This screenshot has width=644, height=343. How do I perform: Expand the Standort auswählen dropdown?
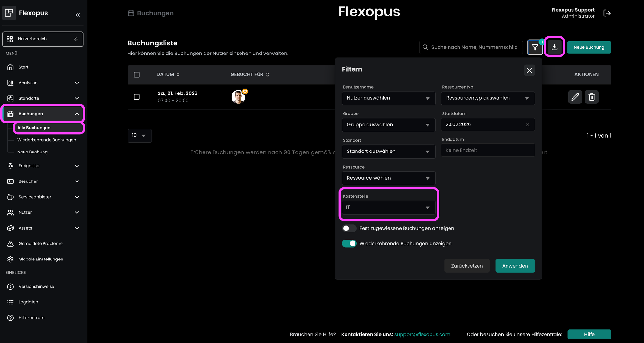point(388,152)
